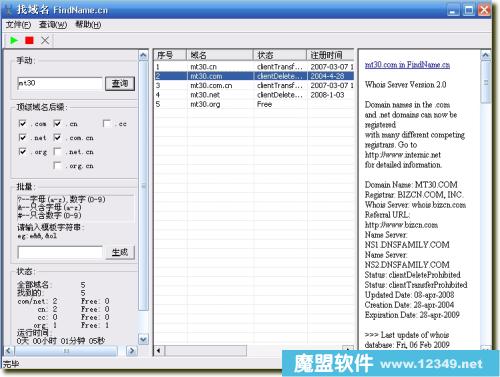
Task: Click the results list horizontal scrollbar thumb
Action: point(206,351)
